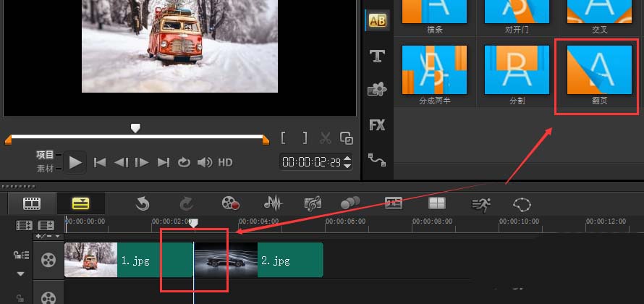The image size is (644, 304).
Task: Open the record/capture option
Action: tap(230, 203)
